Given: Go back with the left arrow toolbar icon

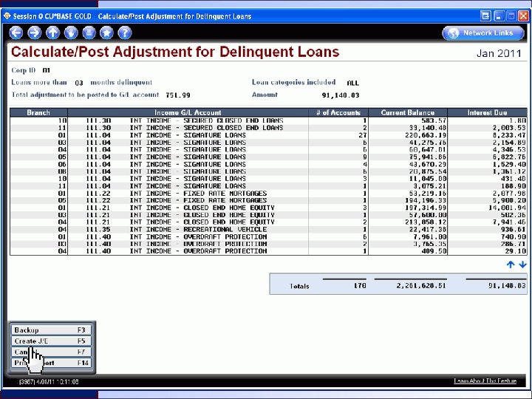Looking at the screenshot, I should tap(16, 33).
